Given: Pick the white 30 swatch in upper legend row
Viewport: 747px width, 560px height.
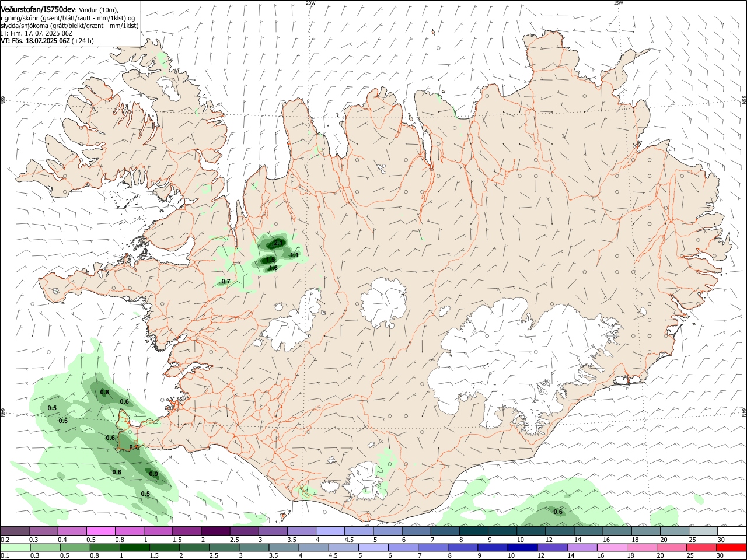Looking at the screenshot, I should (x=732, y=531).
